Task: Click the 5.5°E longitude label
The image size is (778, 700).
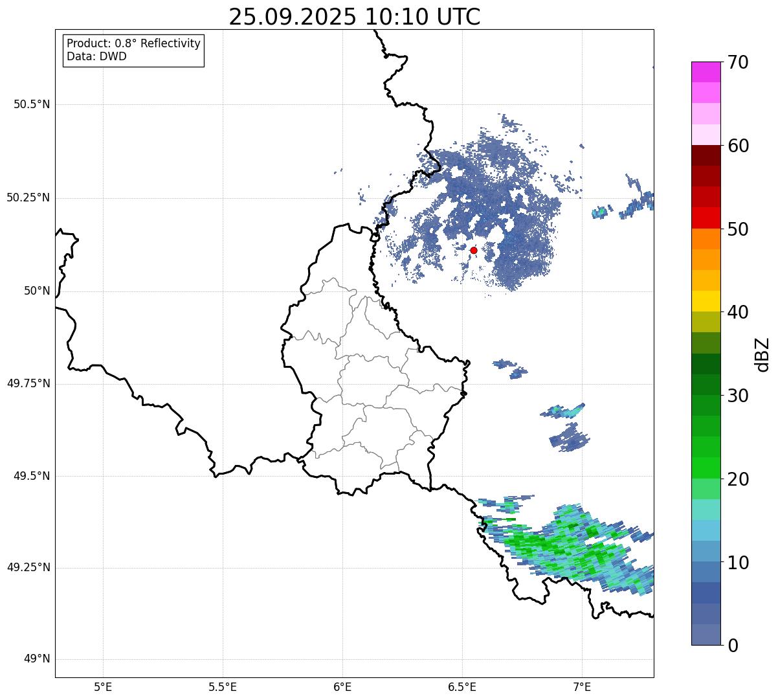Action: [x=223, y=686]
